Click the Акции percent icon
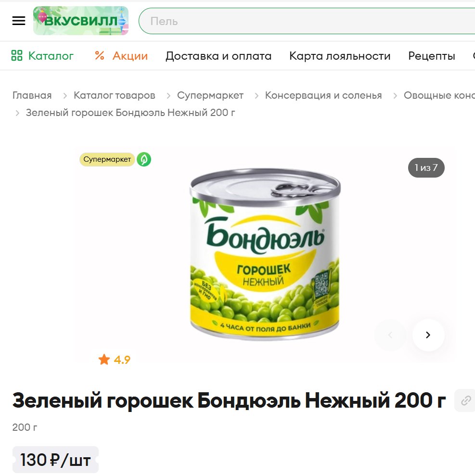Image resolution: width=475 pixels, height=476 pixels. [100, 55]
